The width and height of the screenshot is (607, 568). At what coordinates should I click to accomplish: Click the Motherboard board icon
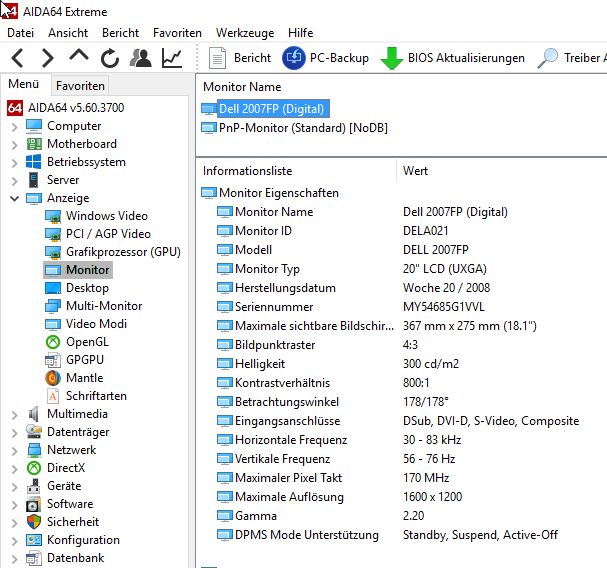34,144
